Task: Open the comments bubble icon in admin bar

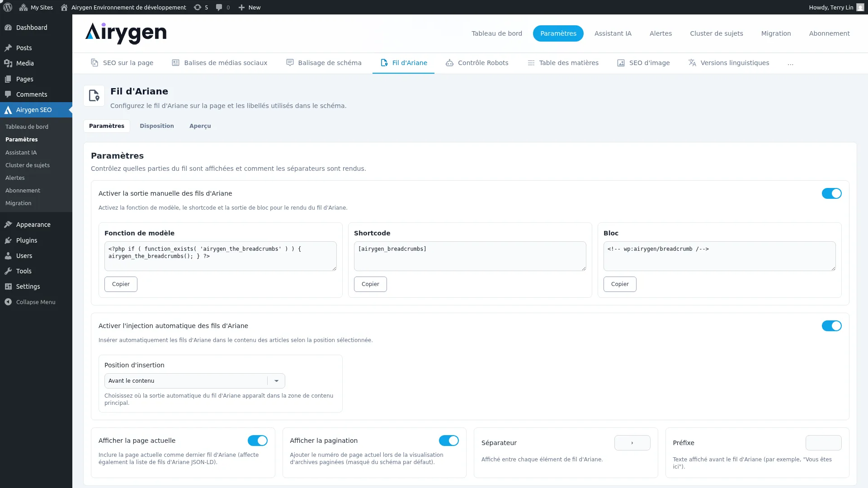Action: tap(219, 7)
